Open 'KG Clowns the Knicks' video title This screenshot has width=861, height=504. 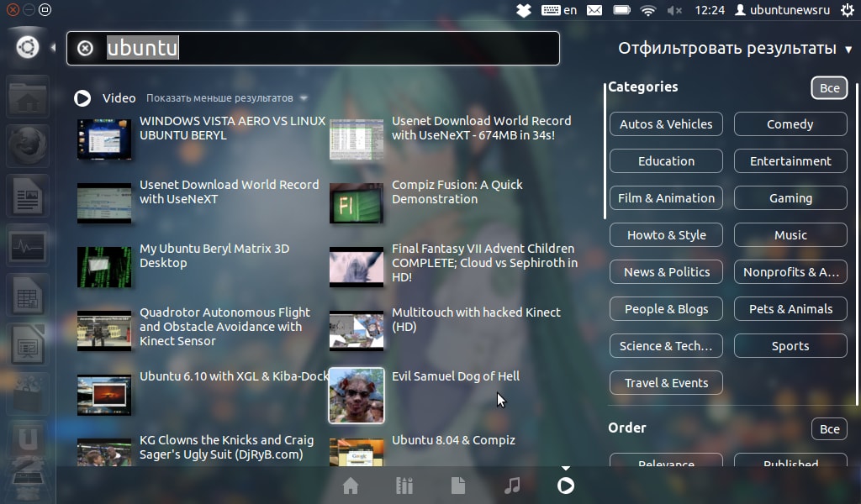point(226,447)
